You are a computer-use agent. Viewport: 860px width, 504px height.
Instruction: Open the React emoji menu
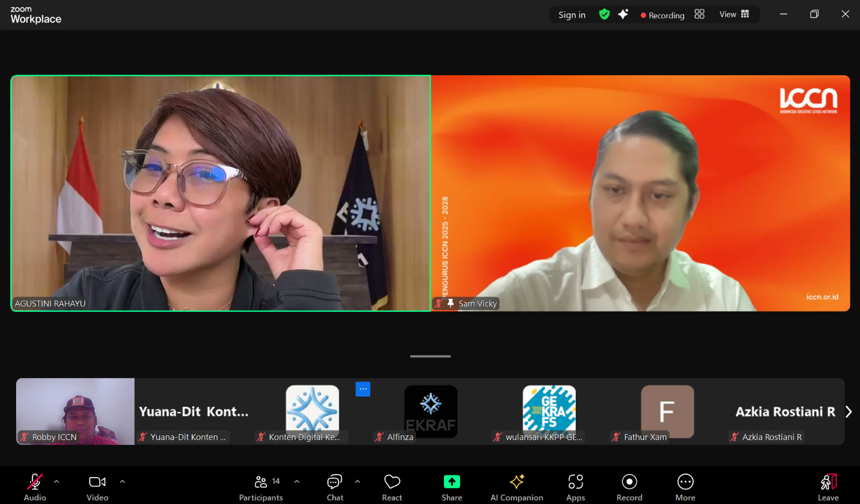(x=392, y=487)
